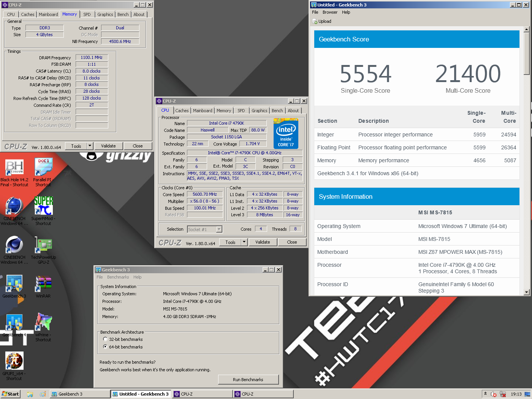Click Tools button in CPU-Z CPU window
The width and height of the screenshot is (532, 399).
coord(230,242)
